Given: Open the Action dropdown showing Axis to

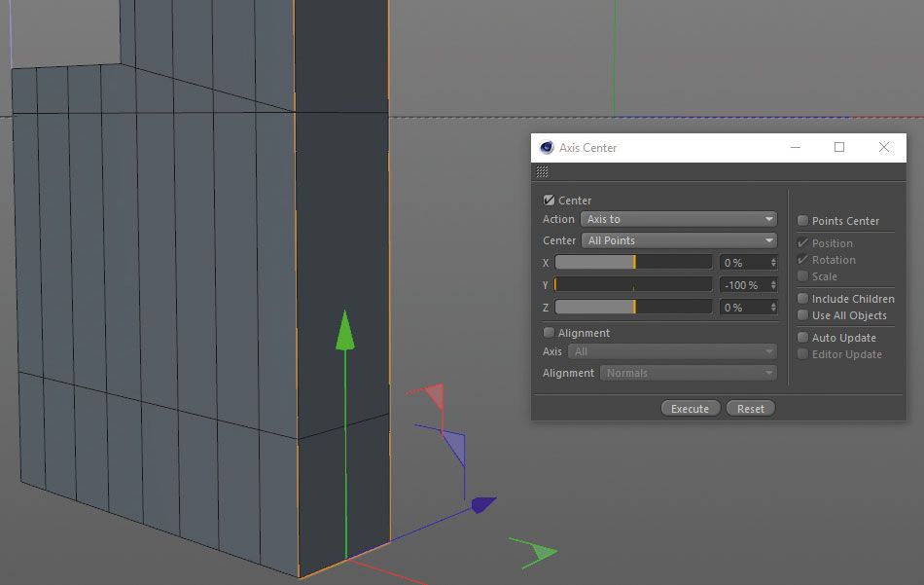Looking at the screenshot, I should click(x=677, y=219).
